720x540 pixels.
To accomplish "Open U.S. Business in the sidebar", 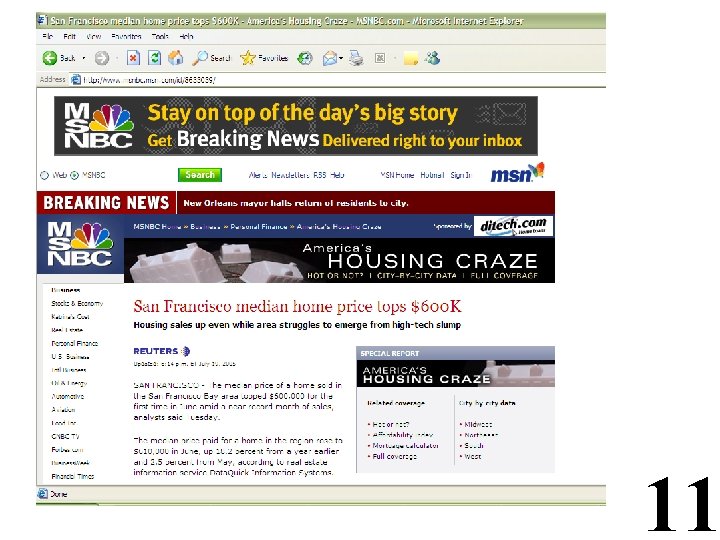I will (70, 357).
